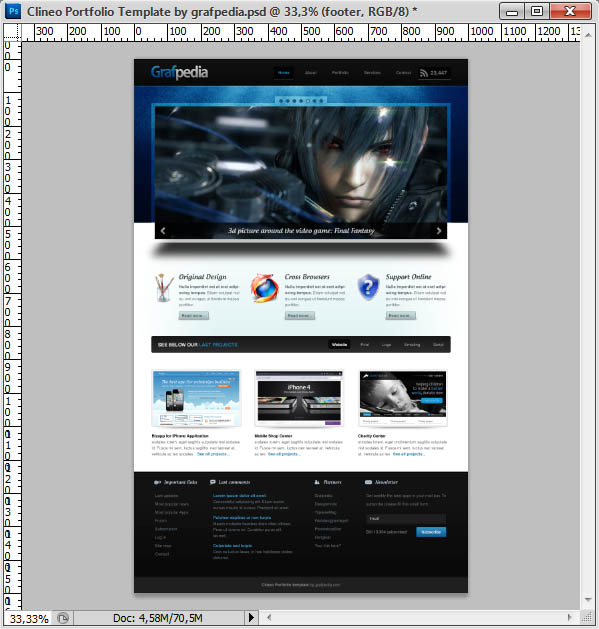599x629 pixels.
Task: Click the slider pagination dots above the image
Action: point(301,101)
